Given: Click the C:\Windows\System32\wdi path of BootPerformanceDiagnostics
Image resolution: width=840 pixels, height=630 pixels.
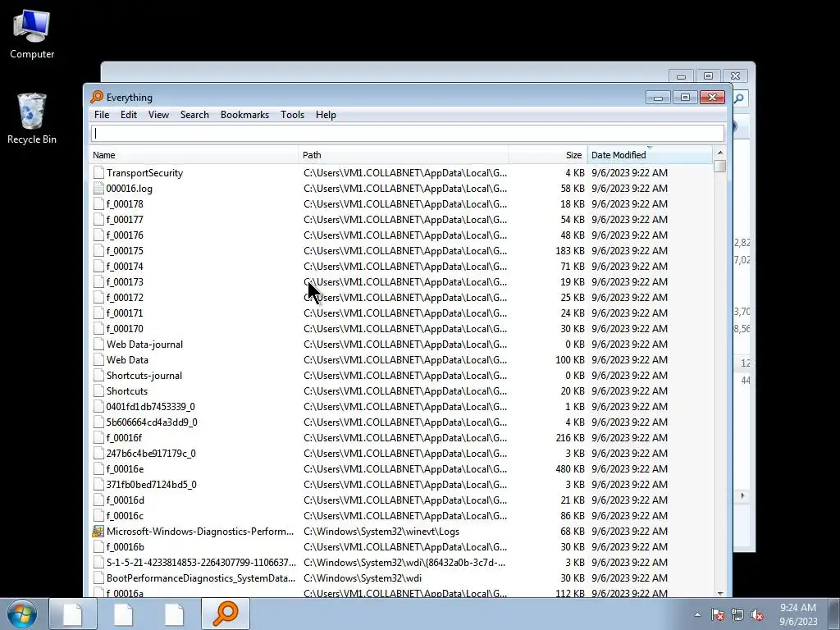Looking at the screenshot, I should (x=363, y=577).
